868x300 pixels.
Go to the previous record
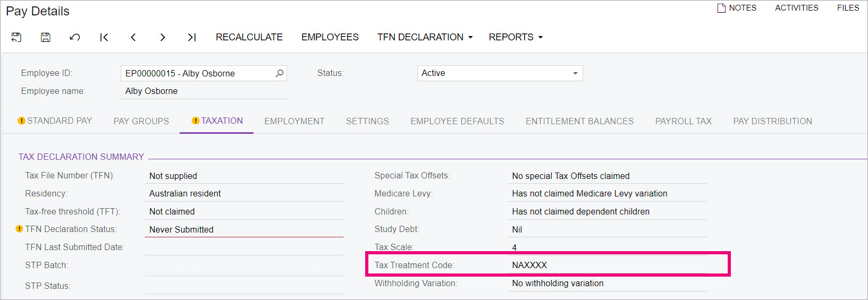point(133,37)
